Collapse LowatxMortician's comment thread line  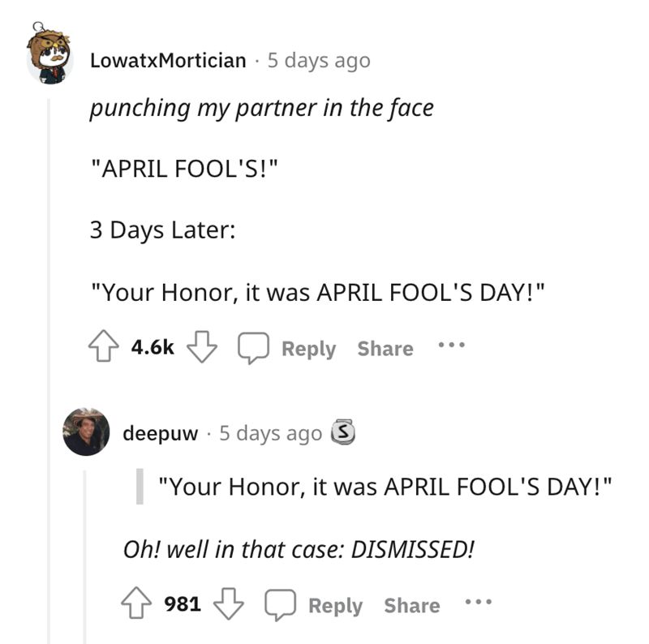coord(49,371)
